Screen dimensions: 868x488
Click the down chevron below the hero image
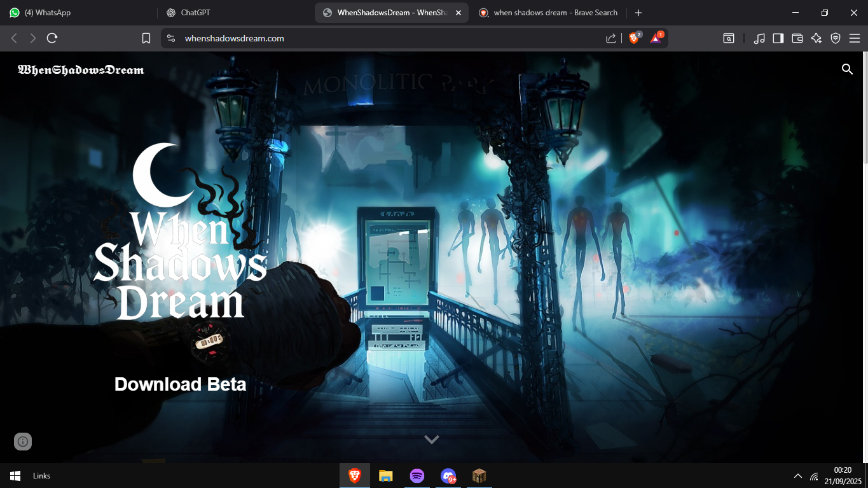pyautogui.click(x=432, y=439)
